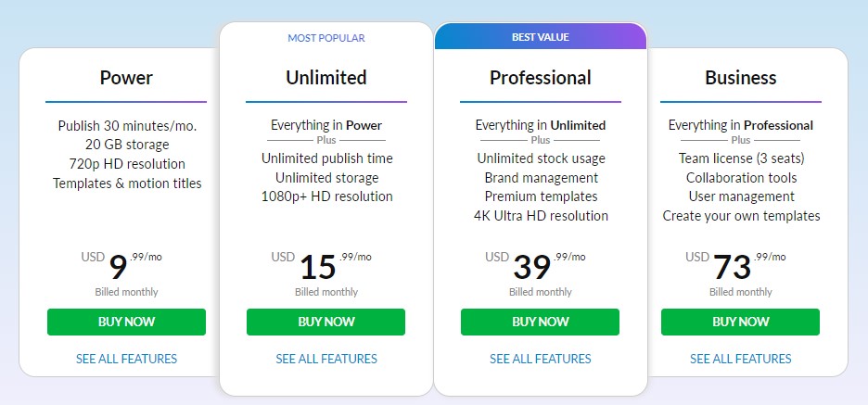Click the USD 15.99/mo price

coord(321,265)
